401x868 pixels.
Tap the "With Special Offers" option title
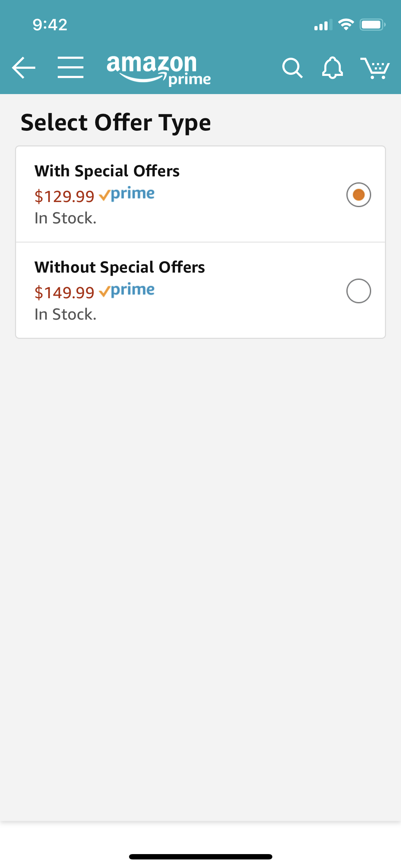[107, 171]
